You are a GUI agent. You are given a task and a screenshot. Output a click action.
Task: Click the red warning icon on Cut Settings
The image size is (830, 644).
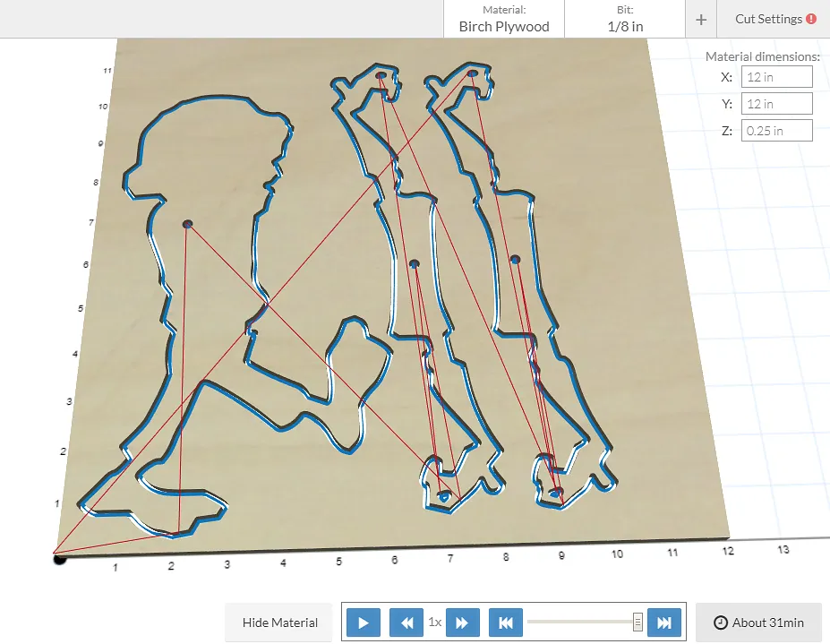(811, 19)
